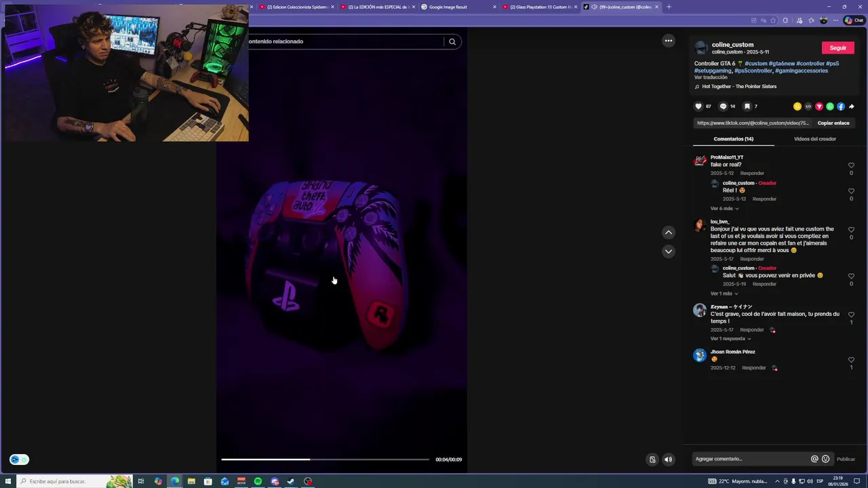Viewport: 868px width, 488px height.
Task: Go to next video with down arrow
Action: pyautogui.click(x=669, y=251)
